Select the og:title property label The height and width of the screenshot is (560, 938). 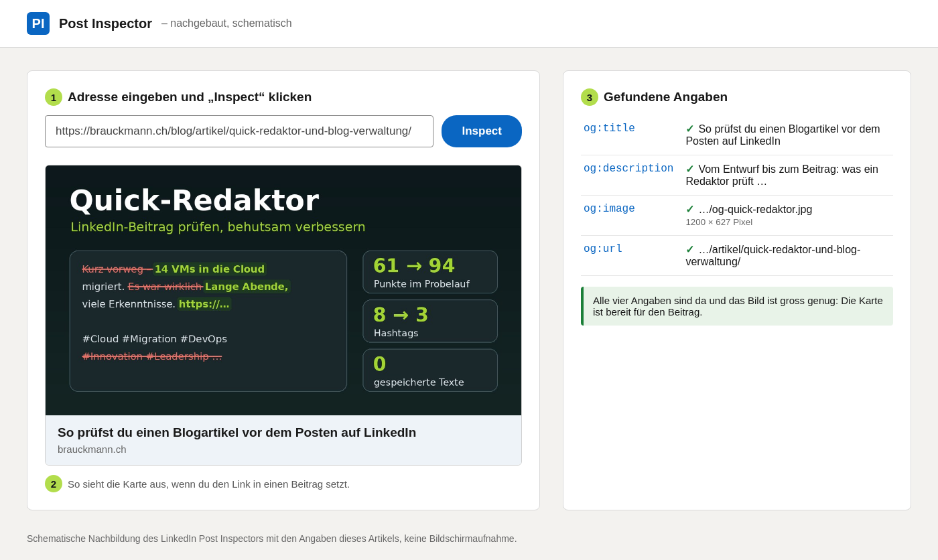[609, 128]
